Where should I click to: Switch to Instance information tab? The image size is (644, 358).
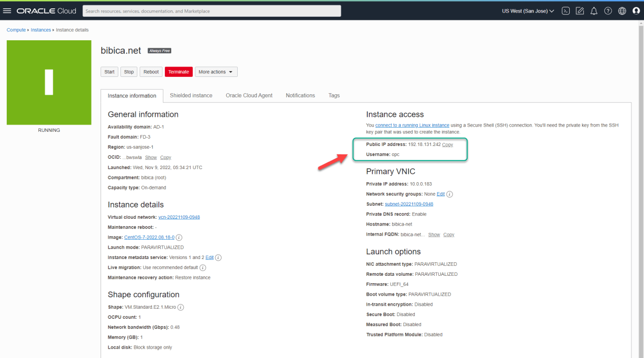click(x=132, y=96)
